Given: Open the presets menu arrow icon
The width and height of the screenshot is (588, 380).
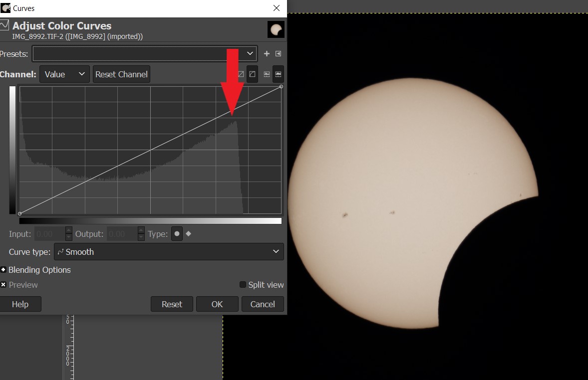Looking at the screenshot, I should click(x=279, y=54).
